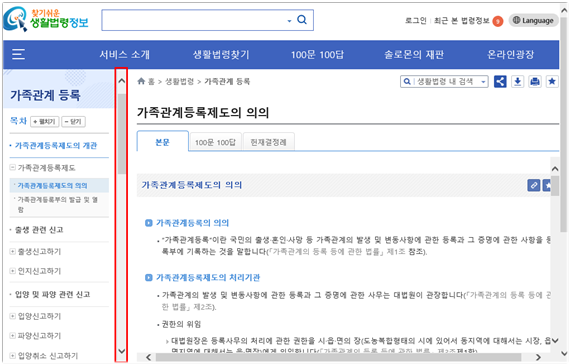Click the magnifier search icon in top search box
Image resolution: width=569 pixels, height=364 pixels.
pyautogui.click(x=302, y=20)
